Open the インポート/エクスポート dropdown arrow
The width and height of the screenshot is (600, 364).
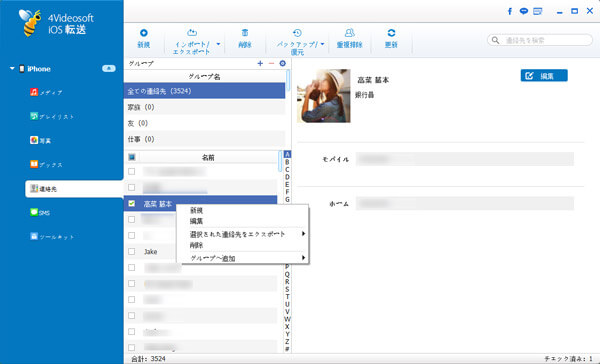pyautogui.click(x=218, y=44)
